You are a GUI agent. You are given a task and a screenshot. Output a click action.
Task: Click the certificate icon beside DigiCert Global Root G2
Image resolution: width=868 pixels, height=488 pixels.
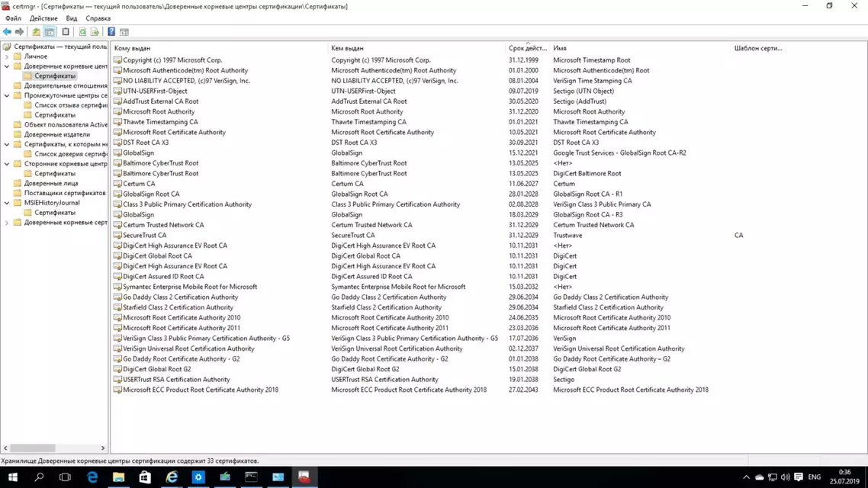(x=117, y=369)
